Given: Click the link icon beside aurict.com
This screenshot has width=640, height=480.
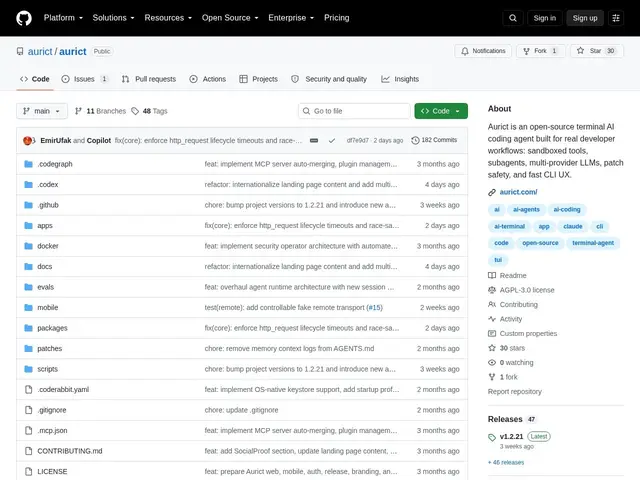Looking at the screenshot, I should point(492,192).
